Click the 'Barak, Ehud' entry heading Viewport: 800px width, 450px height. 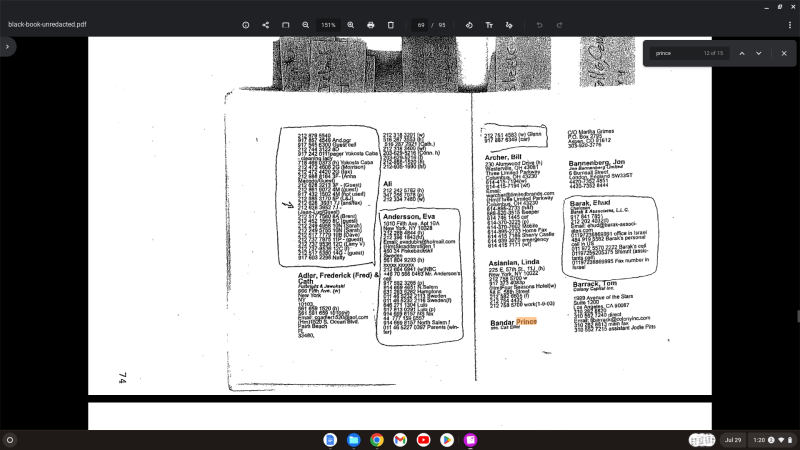pyautogui.click(x=590, y=203)
